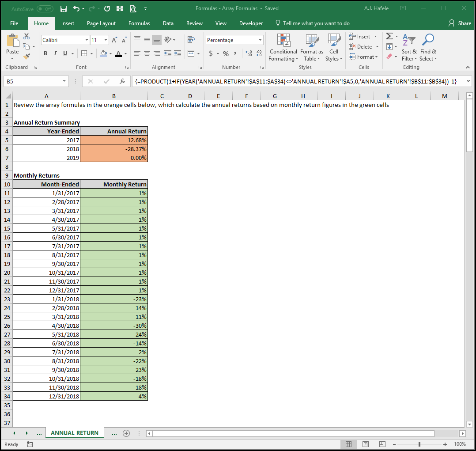
Task: Click cell B6 showing -28.37%
Action: click(x=114, y=149)
